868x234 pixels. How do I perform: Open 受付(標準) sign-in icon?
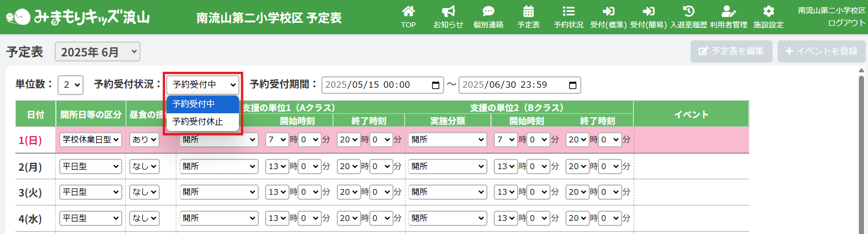click(608, 11)
